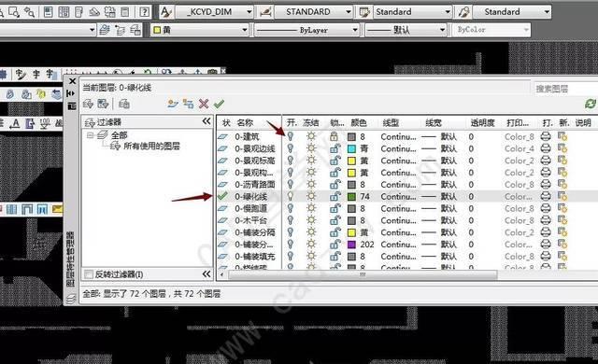Select the 所有使用的图层 filter item

coord(151,147)
